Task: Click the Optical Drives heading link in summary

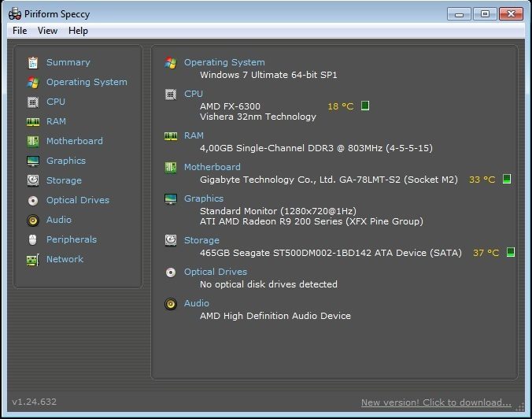Action: [x=216, y=272]
